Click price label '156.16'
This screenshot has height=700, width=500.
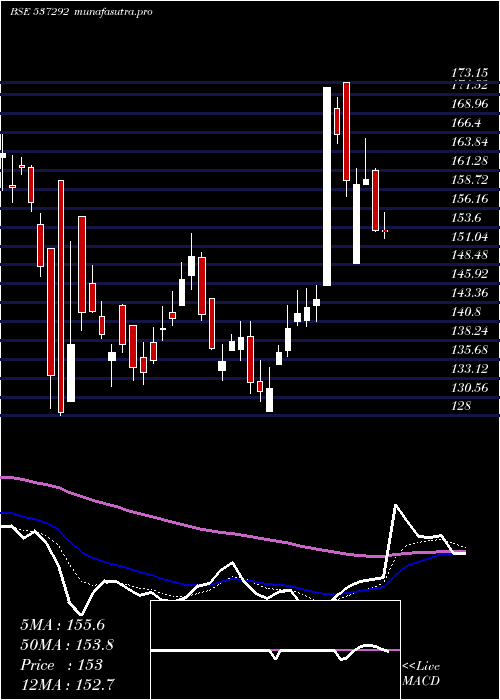470,199
